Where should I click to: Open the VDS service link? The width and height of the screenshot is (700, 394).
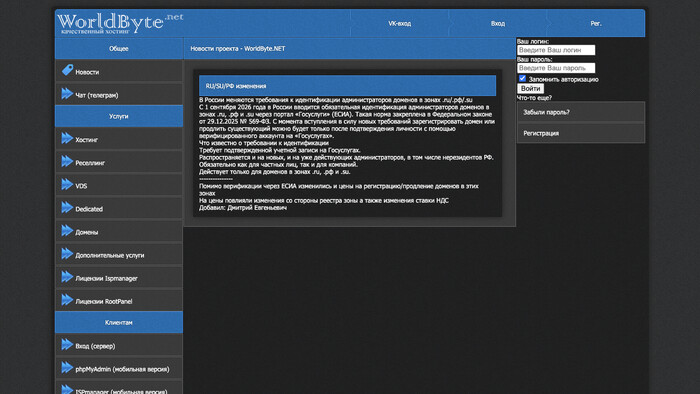[119, 186]
